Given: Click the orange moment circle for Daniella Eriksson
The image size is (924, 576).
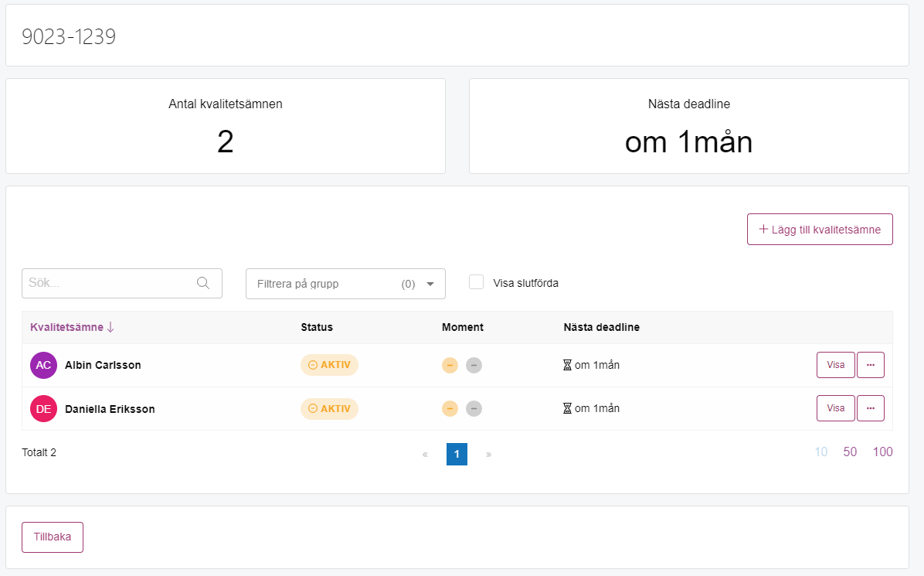Looking at the screenshot, I should (x=450, y=408).
